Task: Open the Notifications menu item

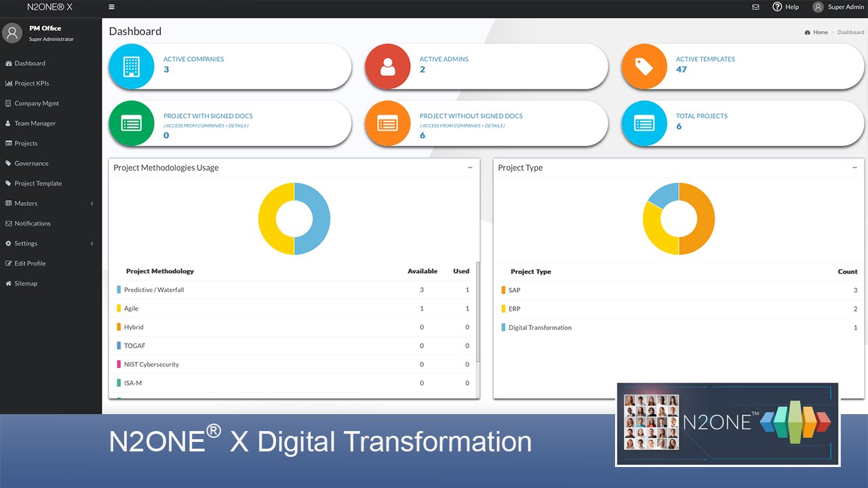Action: 51,224
